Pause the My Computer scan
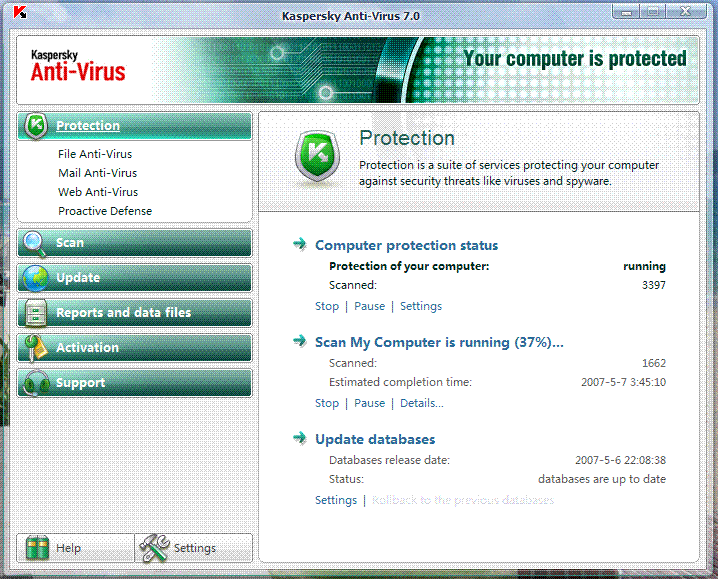The image size is (718, 579). [x=370, y=403]
